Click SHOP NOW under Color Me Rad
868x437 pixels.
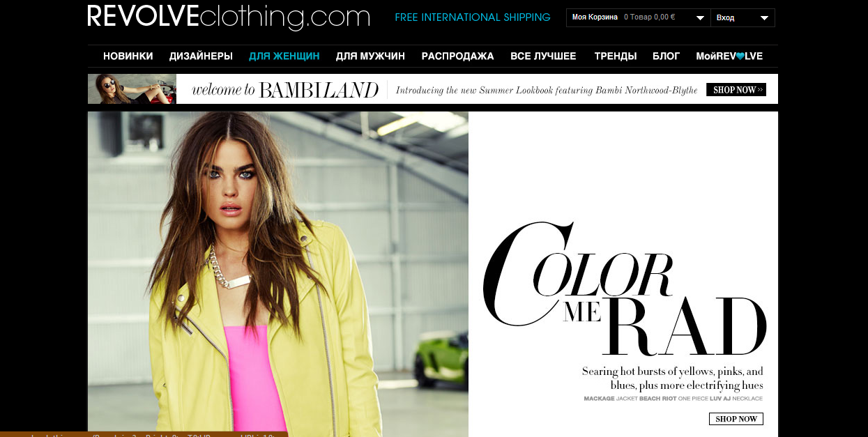pos(736,419)
